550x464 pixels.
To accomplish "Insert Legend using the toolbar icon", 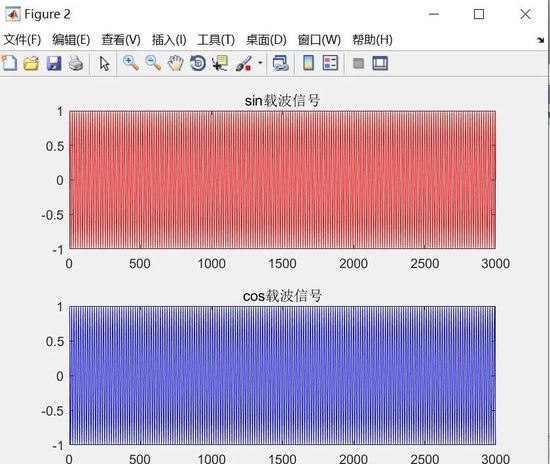I will [330, 63].
